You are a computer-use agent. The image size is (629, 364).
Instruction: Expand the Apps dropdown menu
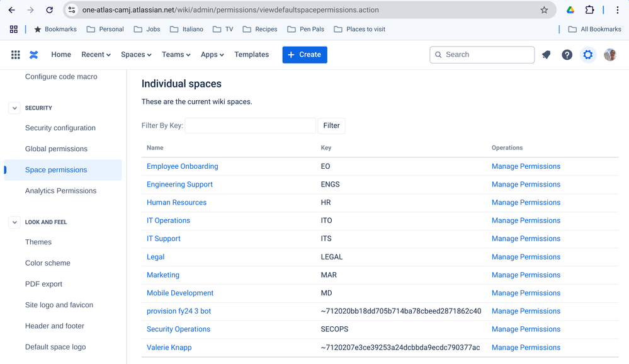tap(212, 55)
